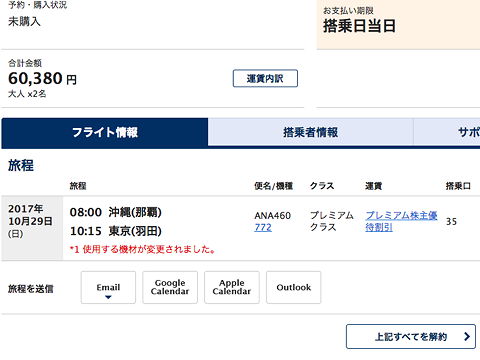Open the プレミアム株主優待割引 fare link

[401, 221]
